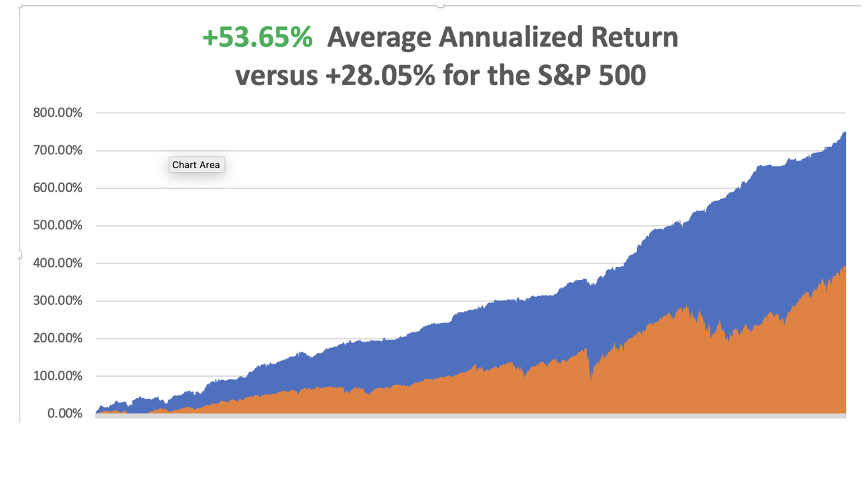Click the chart's left-middle resize handle

pyautogui.click(x=20, y=255)
